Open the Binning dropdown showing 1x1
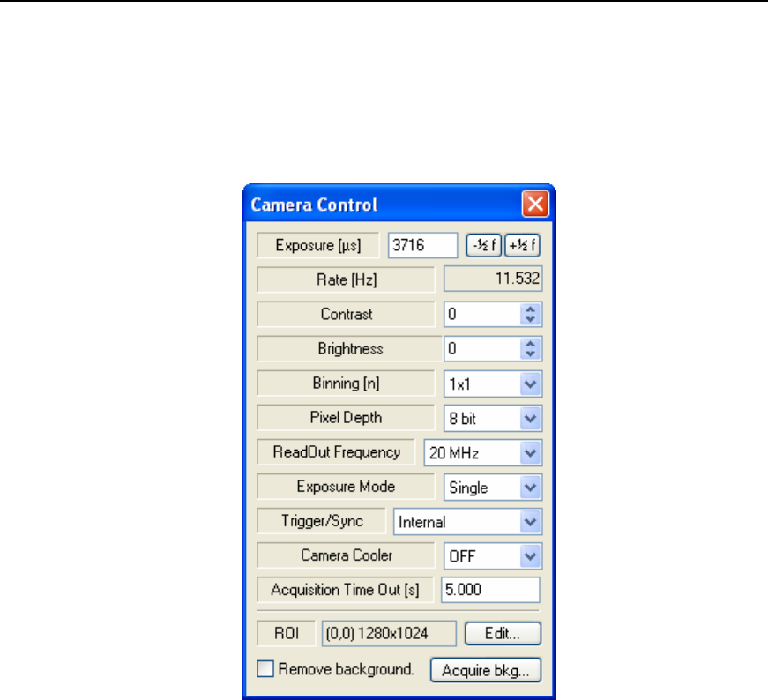 [530, 384]
